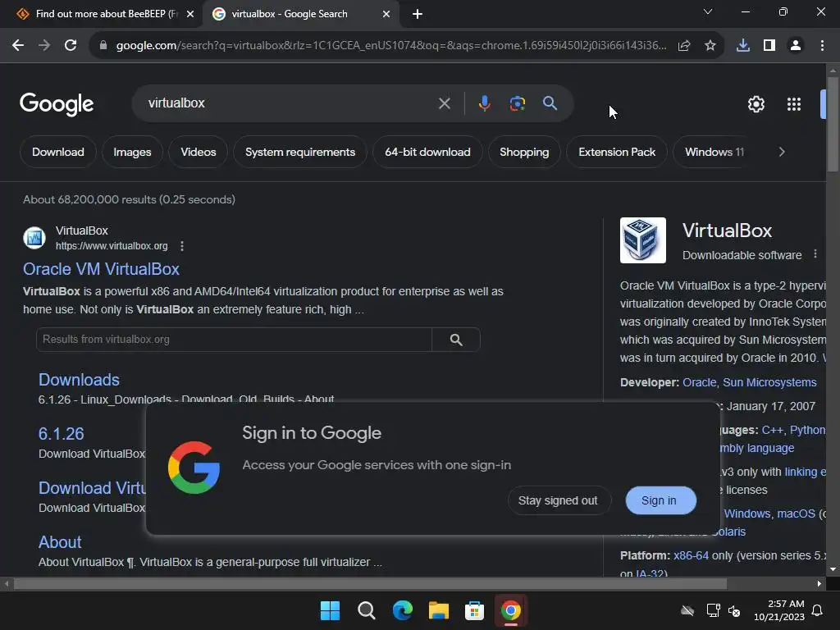Select the Extension Pack chip

click(617, 152)
